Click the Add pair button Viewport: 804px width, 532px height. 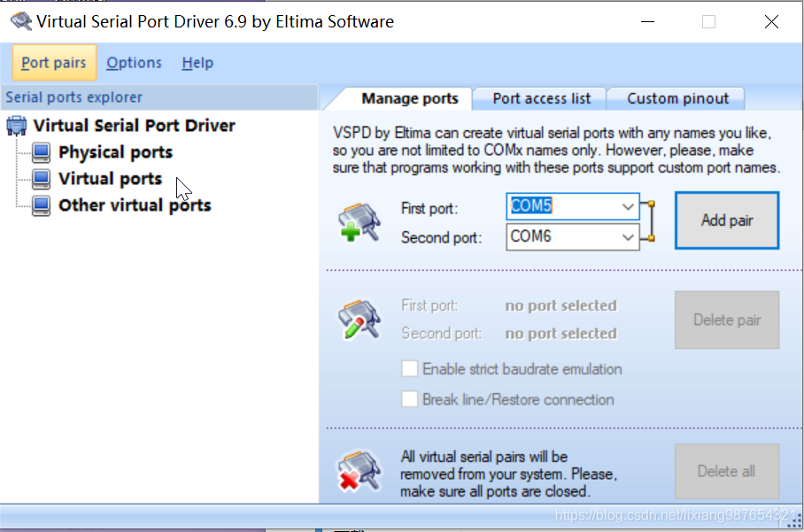pyautogui.click(x=727, y=220)
